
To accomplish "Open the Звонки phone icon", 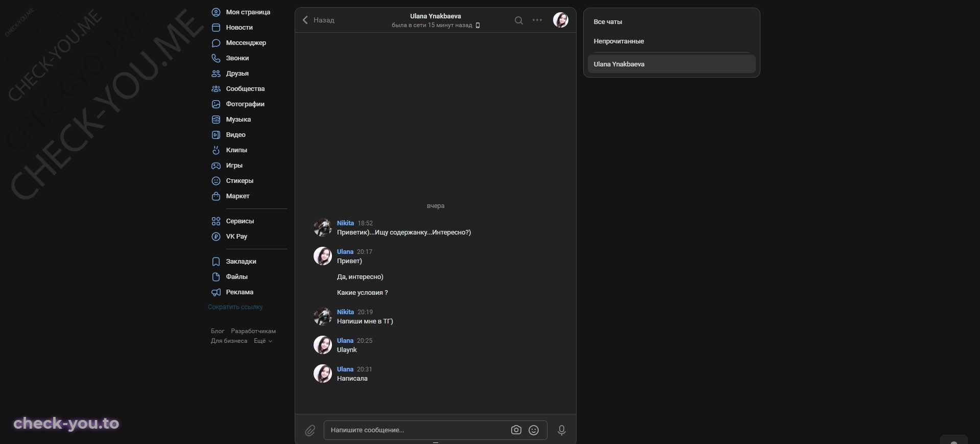I will [216, 58].
